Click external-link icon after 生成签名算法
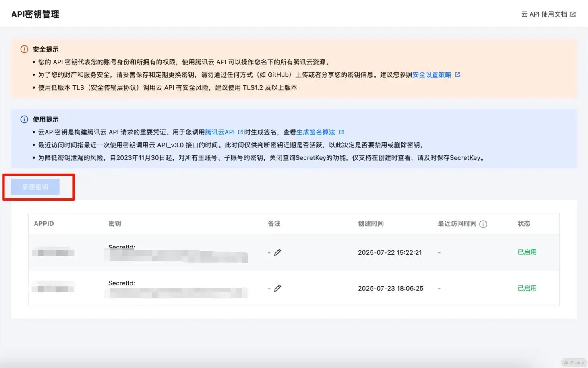588x368 pixels. coord(341,132)
